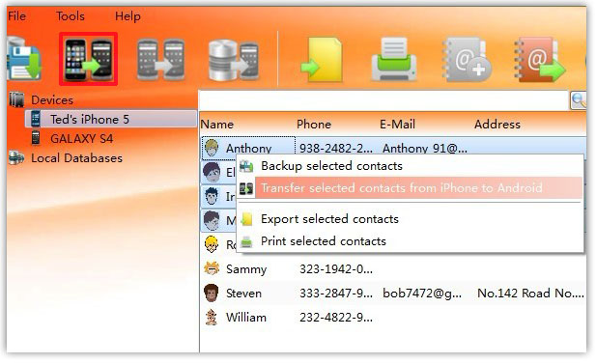
Task: Click Anthony's email Anthony 91@...
Action: click(425, 148)
